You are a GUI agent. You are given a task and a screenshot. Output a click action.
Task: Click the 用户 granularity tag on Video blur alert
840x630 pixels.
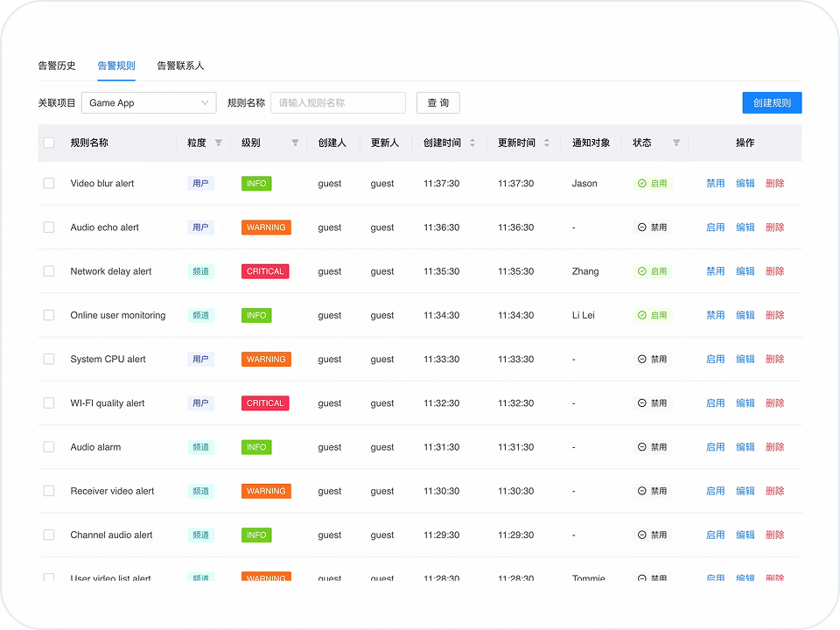coord(201,183)
